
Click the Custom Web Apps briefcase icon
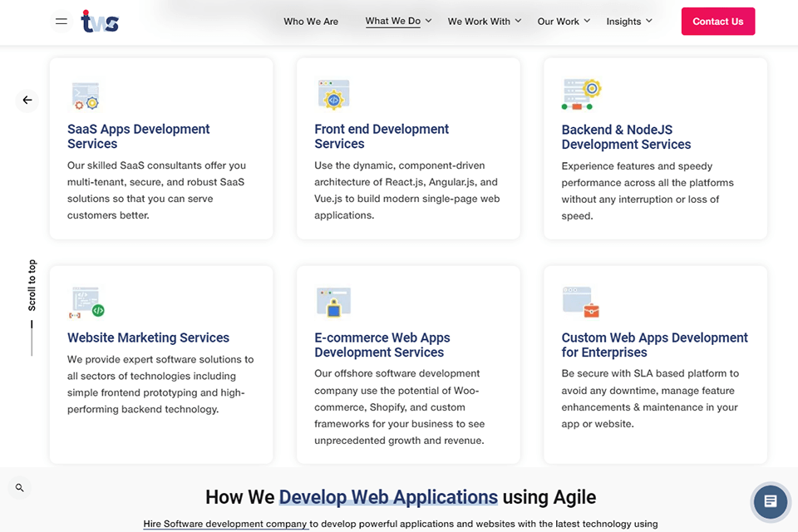581,302
